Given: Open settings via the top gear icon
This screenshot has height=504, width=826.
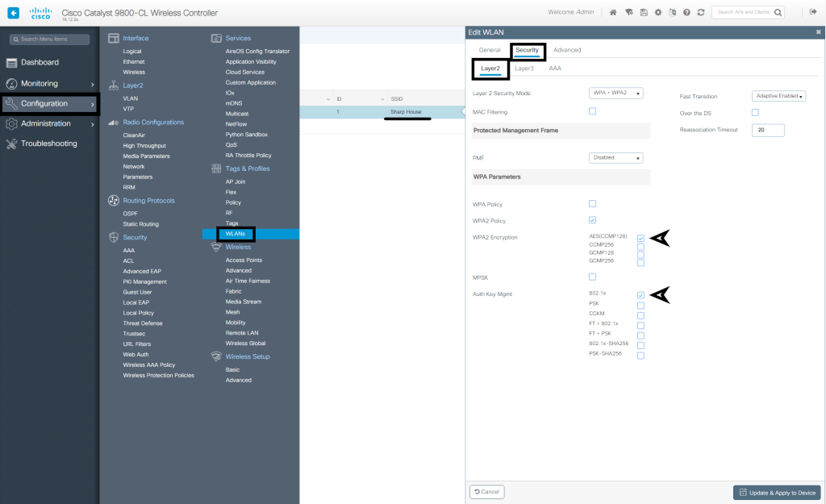Looking at the screenshot, I should (x=657, y=13).
